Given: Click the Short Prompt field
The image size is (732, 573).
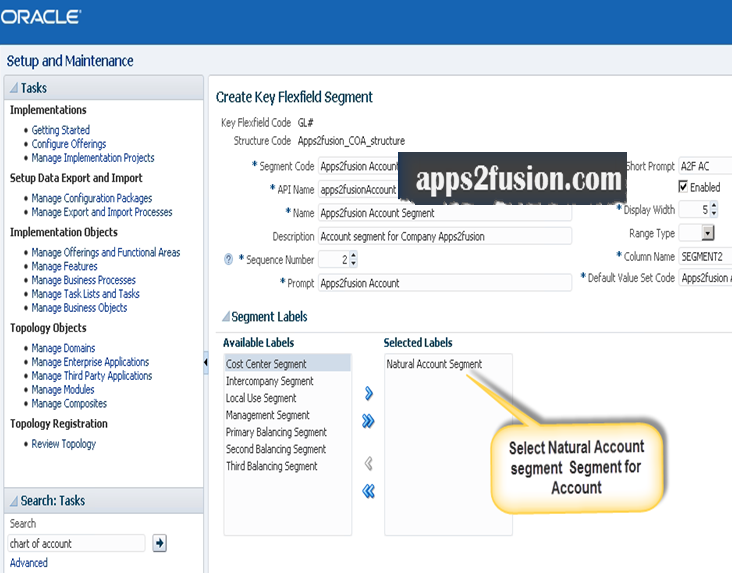Looking at the screenshot, I should [x=705, y=166].
